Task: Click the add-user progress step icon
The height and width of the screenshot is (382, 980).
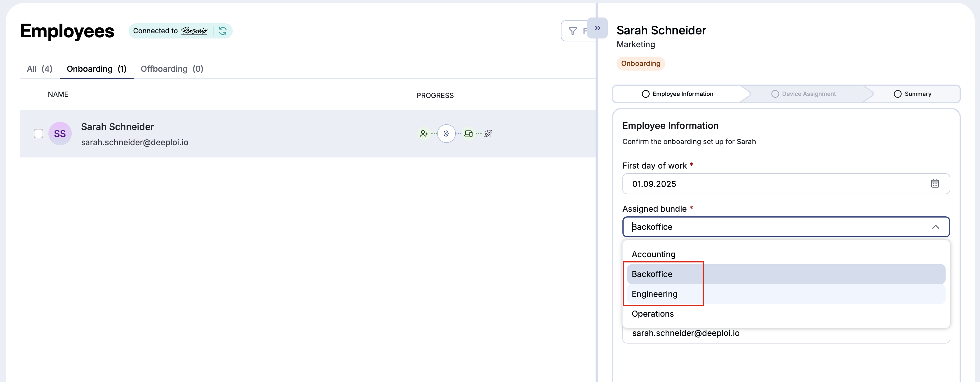Action: [x=424, y=134]
